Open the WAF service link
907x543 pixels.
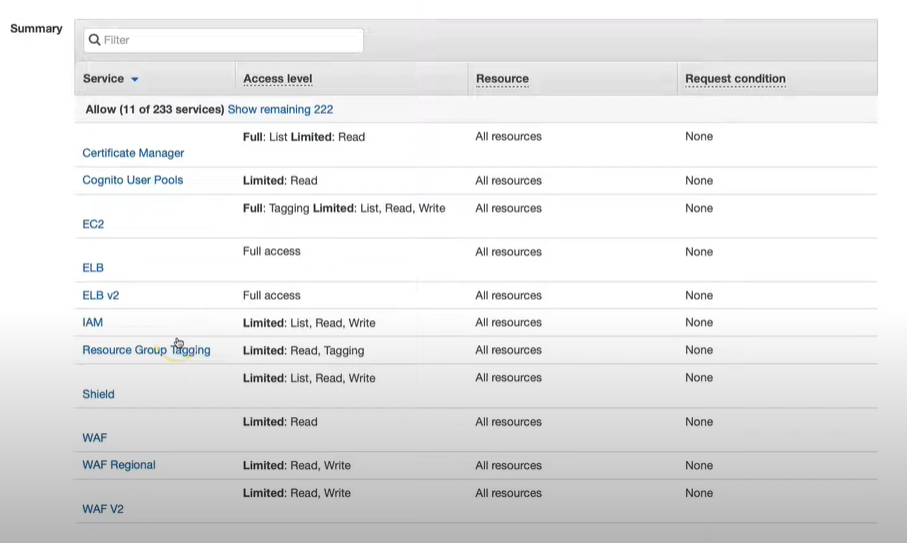(94, 438)
